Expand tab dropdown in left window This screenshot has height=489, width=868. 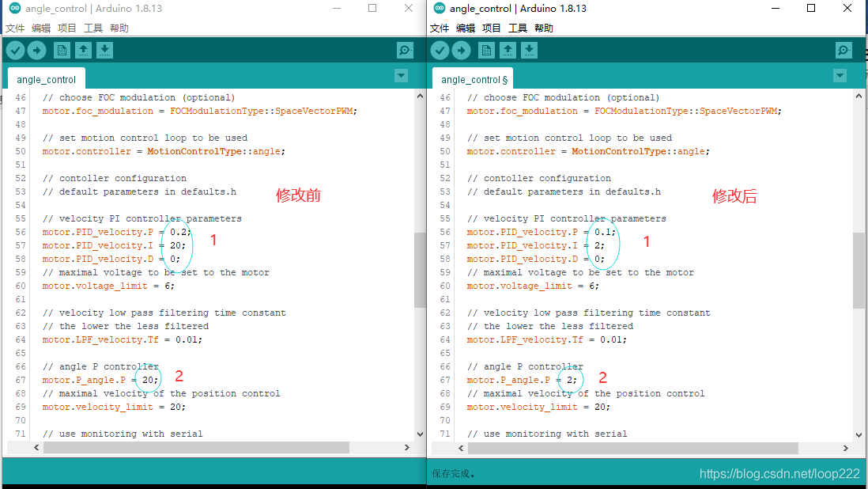tap(402, 76)
